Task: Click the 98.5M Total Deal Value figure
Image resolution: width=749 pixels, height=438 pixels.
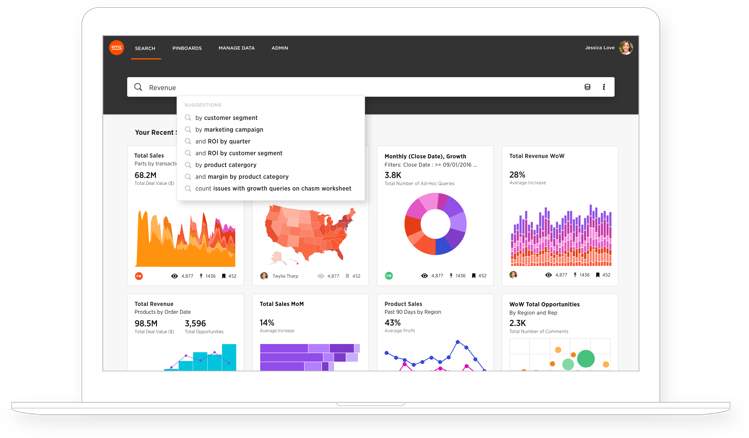Action: click(146, 323)
